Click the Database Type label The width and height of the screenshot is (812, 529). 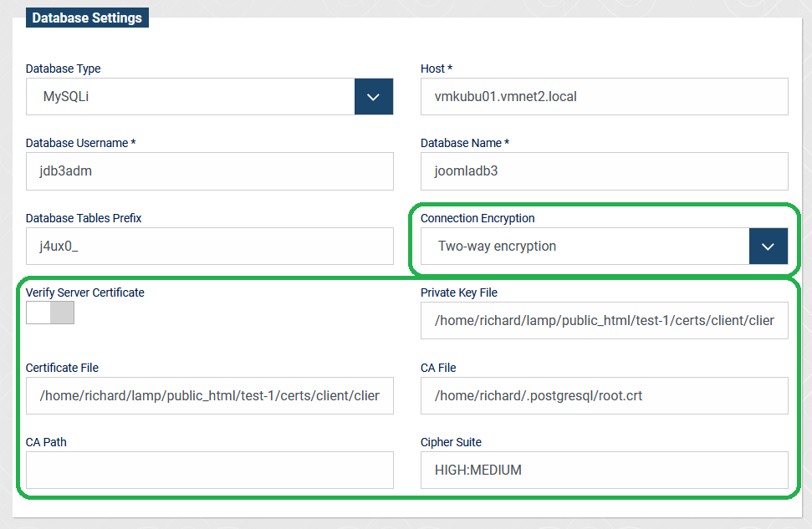coord(64,69)
